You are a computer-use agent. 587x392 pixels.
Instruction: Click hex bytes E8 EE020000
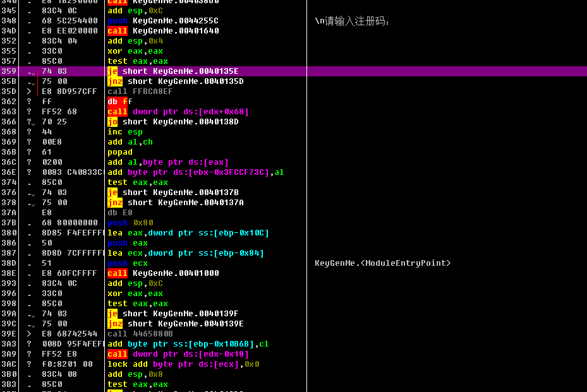(x=70, y=31)
